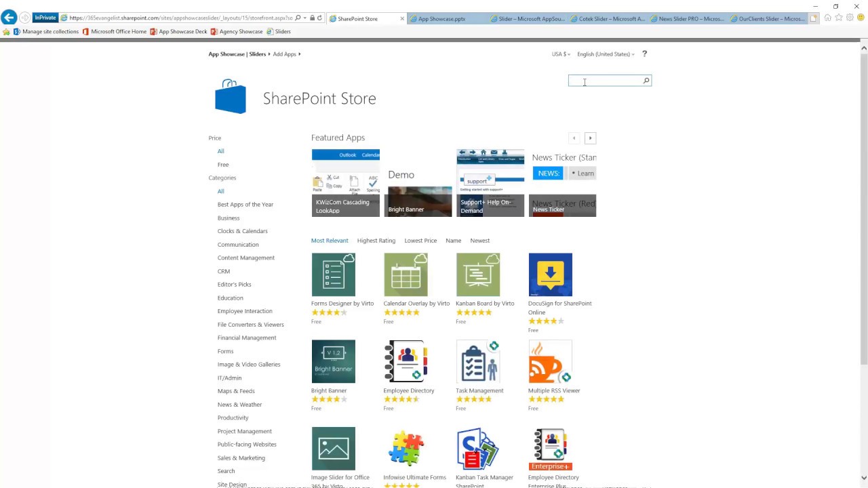Open the Favorites star icon

pyautogui.click(x=839, y=18)
